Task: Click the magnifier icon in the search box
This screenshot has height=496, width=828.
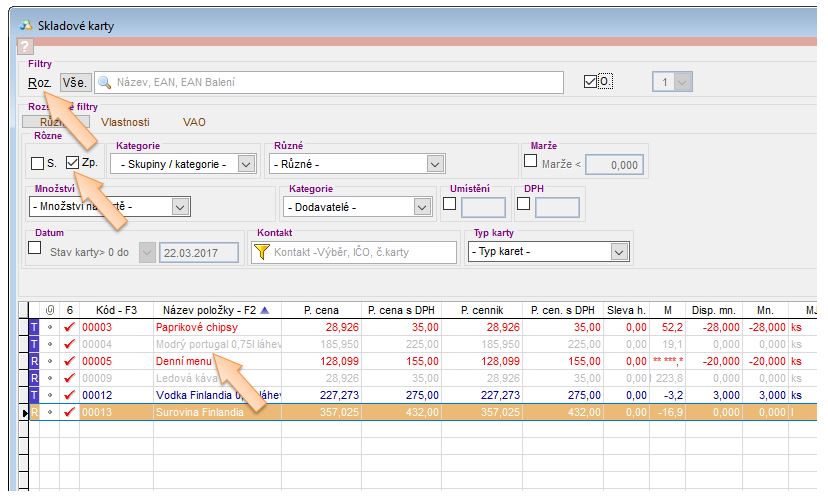Action: tap(103, 83)
